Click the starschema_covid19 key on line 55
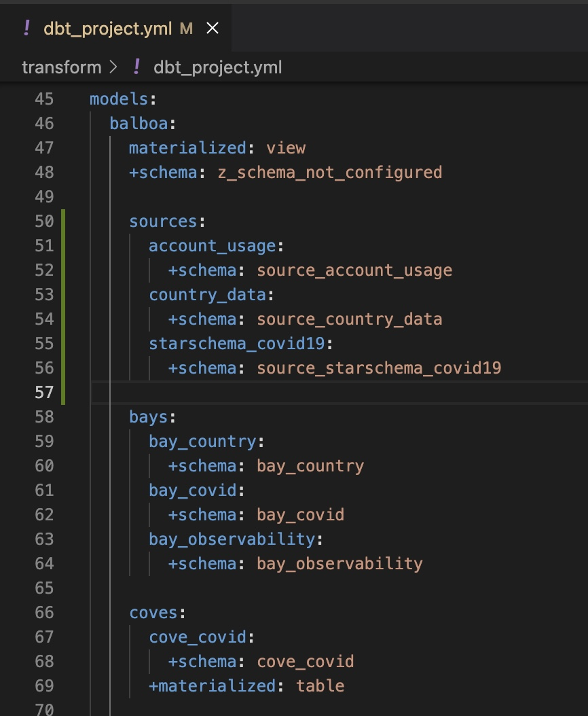The image size is (588, 716). 236,344
